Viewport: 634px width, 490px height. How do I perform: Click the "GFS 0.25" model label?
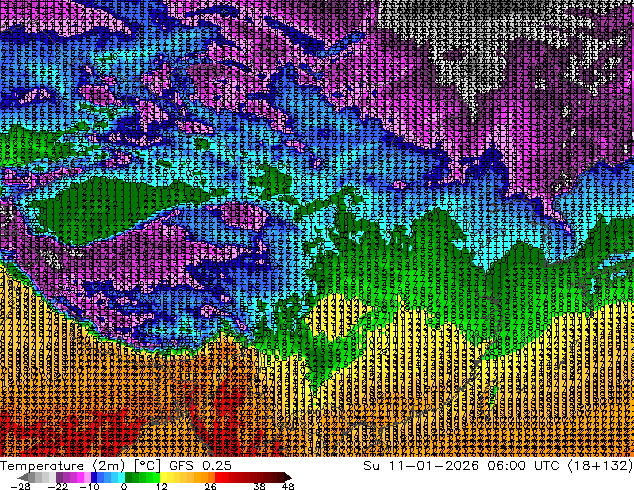[x=201, y=466]
